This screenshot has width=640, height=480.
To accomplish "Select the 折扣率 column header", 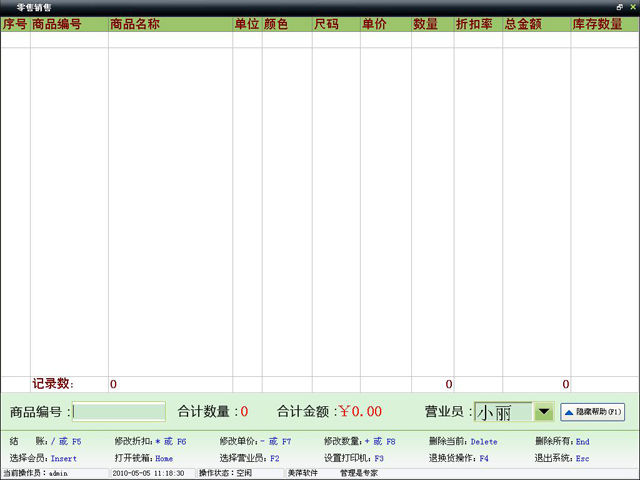I will 477,23.
